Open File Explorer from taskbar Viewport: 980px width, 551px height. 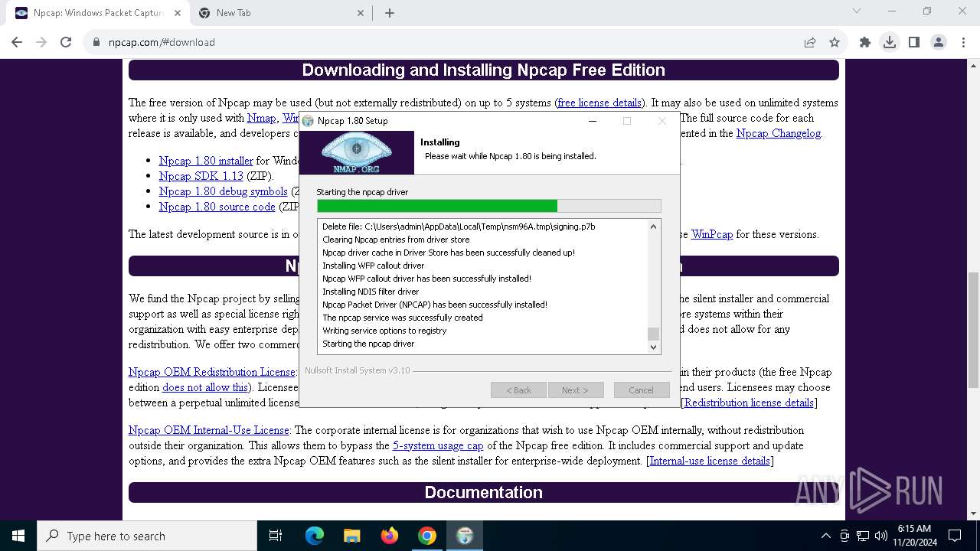point(352,536)
